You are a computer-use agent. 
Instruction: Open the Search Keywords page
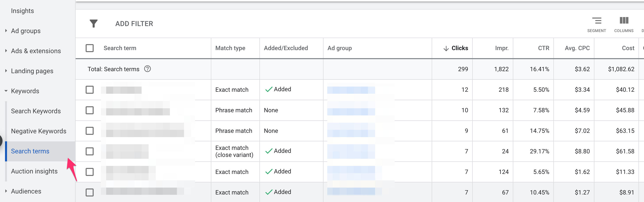36,111
